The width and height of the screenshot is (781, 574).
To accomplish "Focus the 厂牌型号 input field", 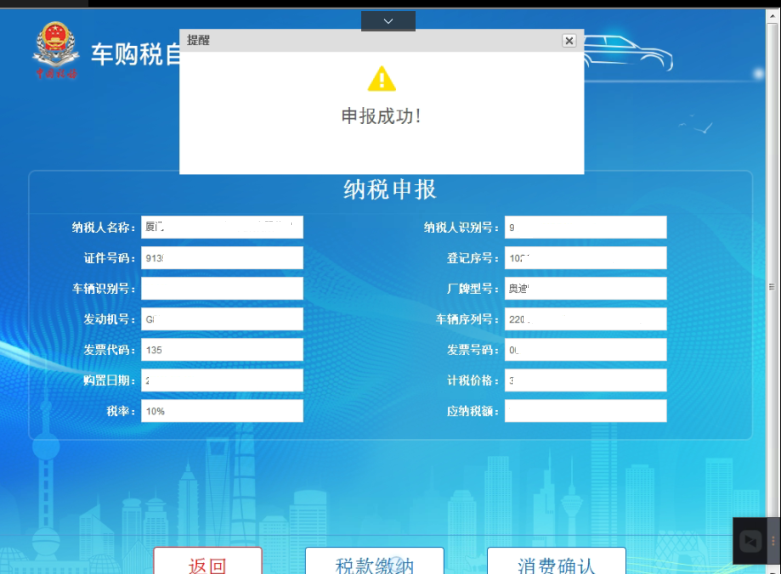I will coord(586,288).
